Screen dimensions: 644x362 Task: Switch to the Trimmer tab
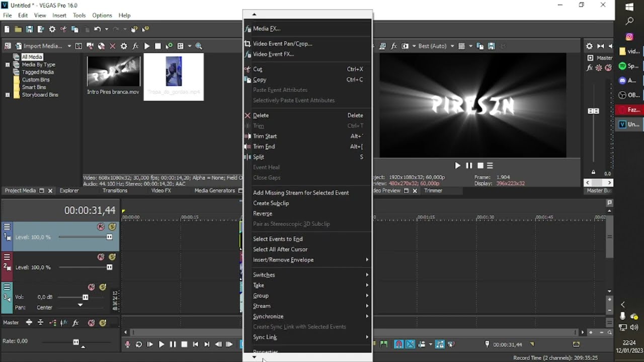tap(433, 191)
